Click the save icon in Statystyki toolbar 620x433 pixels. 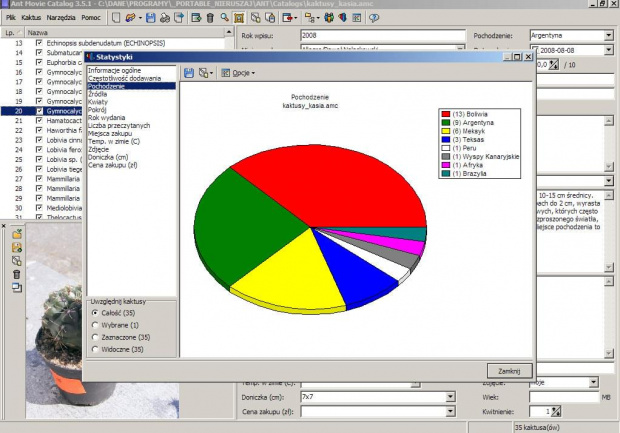[189, 73]
